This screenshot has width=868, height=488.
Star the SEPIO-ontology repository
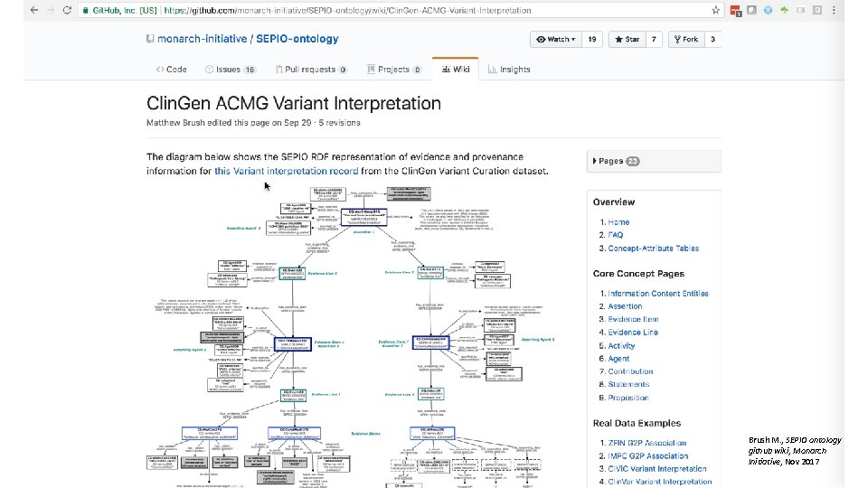(x=626, y=40)
